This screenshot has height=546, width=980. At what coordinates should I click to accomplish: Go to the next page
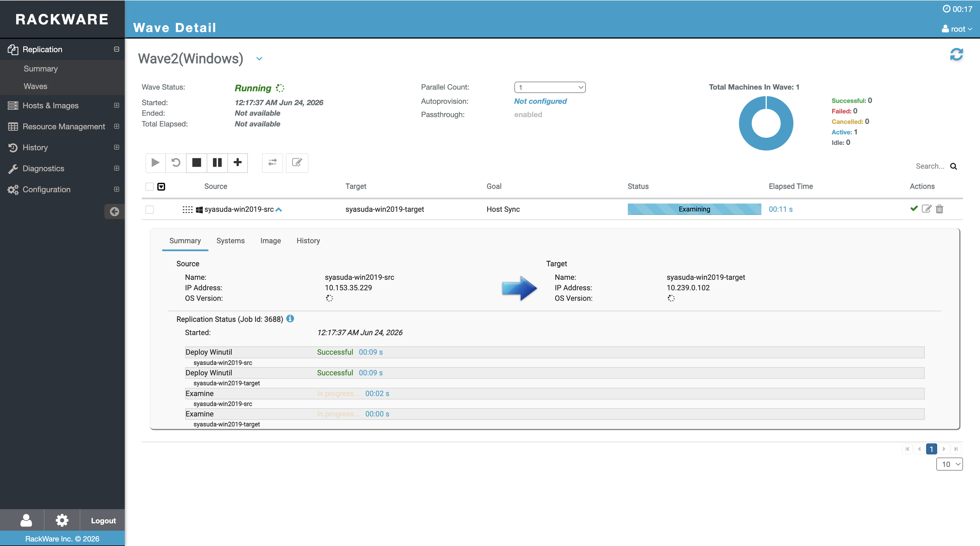point(944,449)
